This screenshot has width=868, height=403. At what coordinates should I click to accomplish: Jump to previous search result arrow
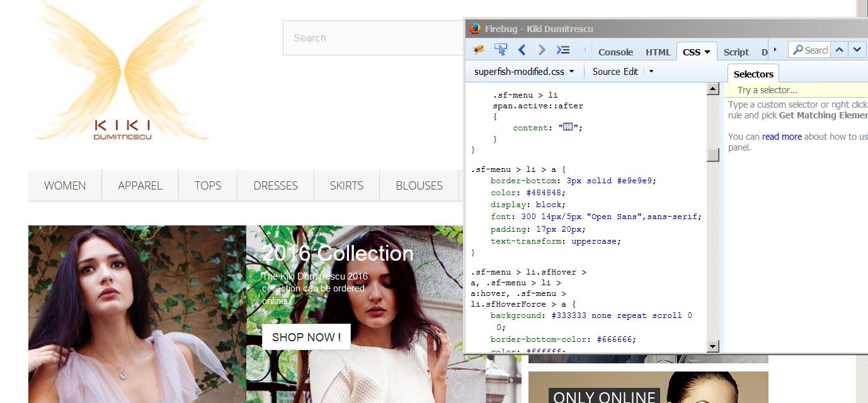840,50
